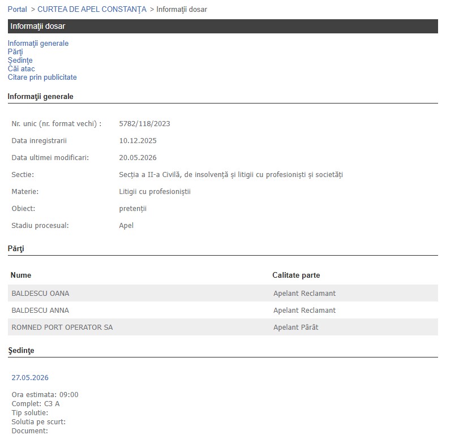Click the Nr. unic (nr. format vechi) label
This screenshot has width=476, height=448.
pos(57,124)
